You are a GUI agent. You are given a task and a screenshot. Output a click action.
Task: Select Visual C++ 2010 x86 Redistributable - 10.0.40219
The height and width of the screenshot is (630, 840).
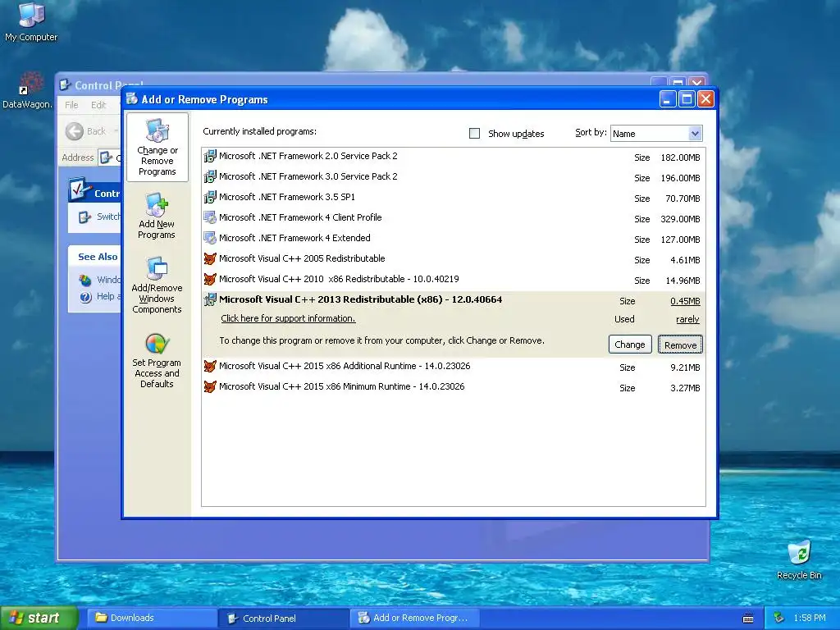[453, 280]
